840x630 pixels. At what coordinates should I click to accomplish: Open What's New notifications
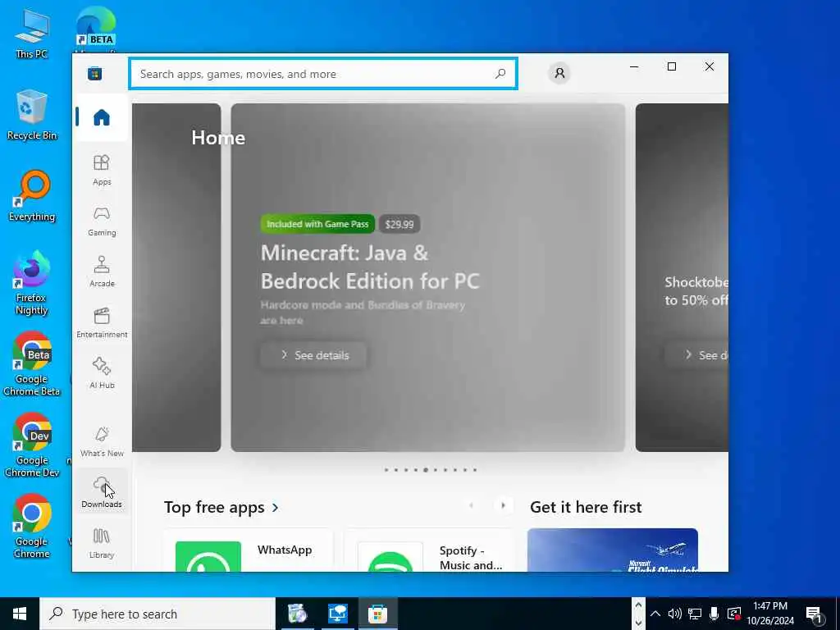(x=101, y=441)
